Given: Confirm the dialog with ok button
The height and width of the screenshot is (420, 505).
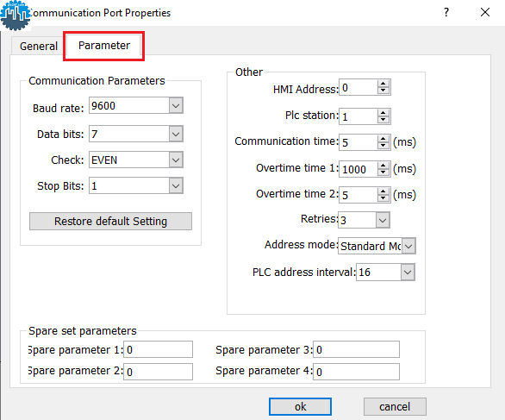Looking at the screenshot, I should click(x=300, y=406).
